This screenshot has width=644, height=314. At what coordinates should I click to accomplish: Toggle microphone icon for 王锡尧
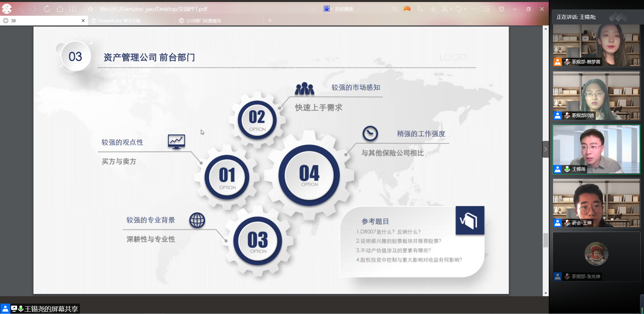point(567,169)
